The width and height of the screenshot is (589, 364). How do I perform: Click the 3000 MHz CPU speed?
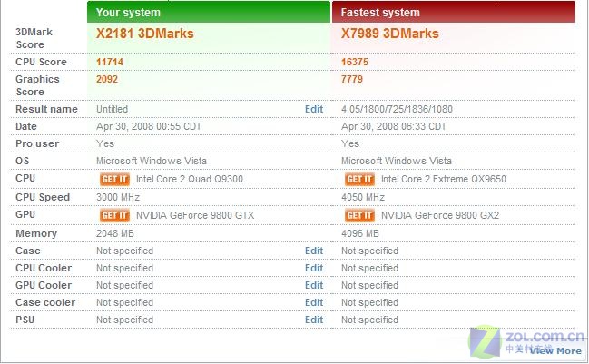(118, 198)
